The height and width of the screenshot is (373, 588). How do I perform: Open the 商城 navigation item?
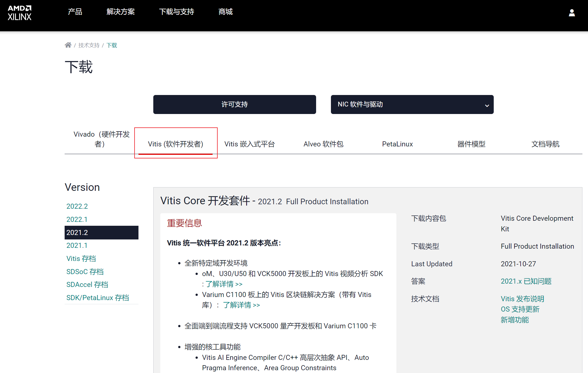(x=225, y=12)
